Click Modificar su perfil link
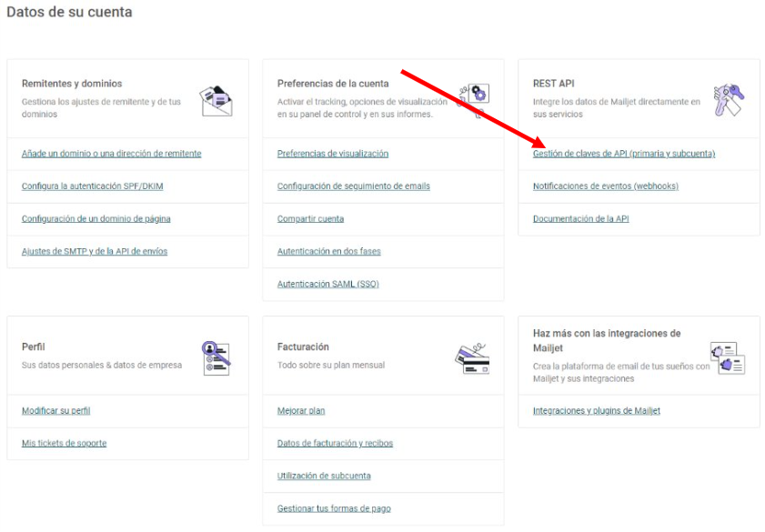Viewport: 765px width, 532px height. tap(56, 411)
